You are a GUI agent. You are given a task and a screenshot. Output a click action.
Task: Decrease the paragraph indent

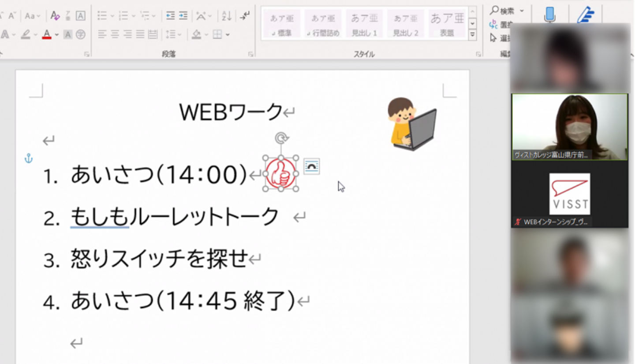[170, 16]
